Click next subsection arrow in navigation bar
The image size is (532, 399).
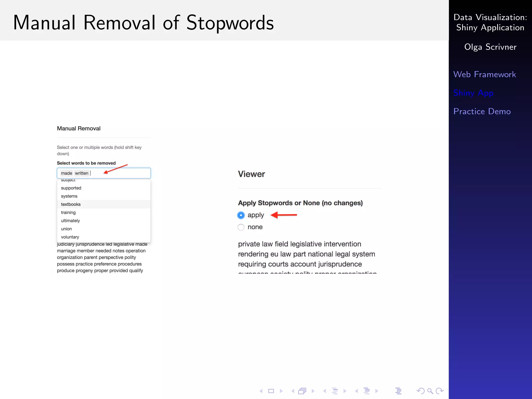coord(345,391)
